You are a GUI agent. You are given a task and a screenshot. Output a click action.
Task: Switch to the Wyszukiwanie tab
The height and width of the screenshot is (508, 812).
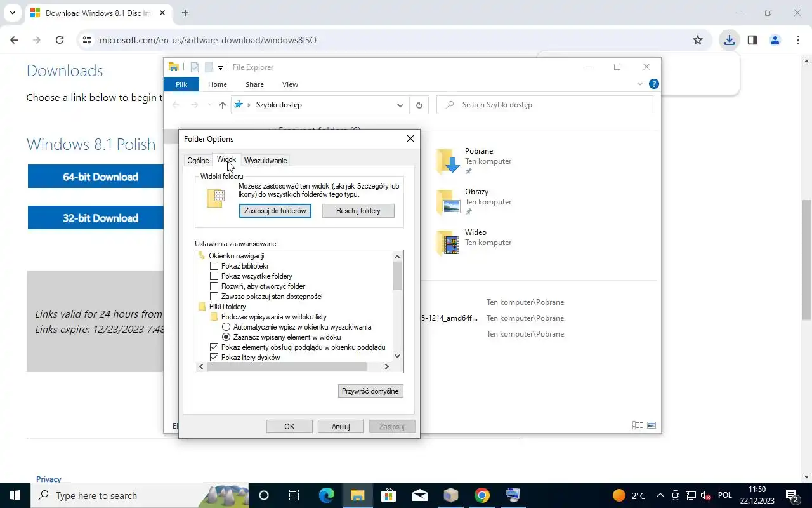[x=265, y=161]
